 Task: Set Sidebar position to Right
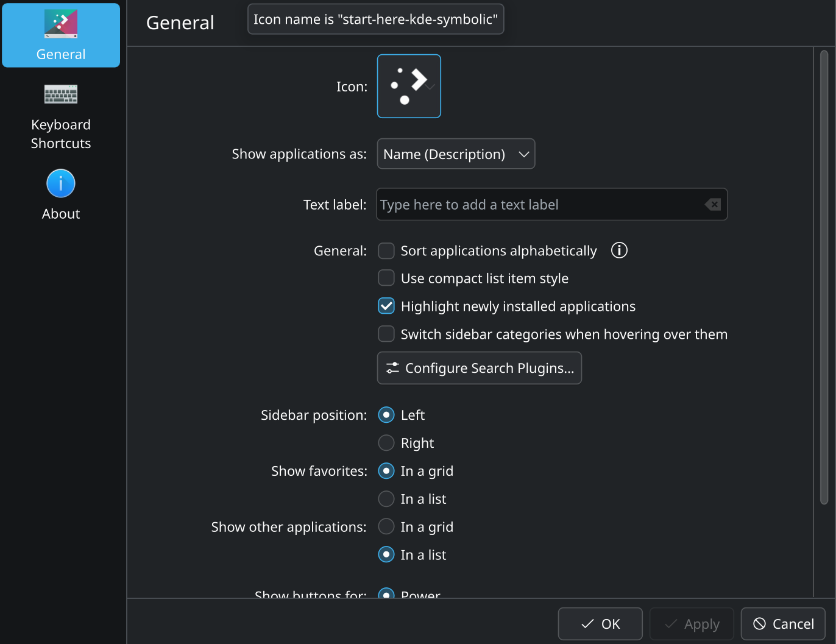coord(386,443)
